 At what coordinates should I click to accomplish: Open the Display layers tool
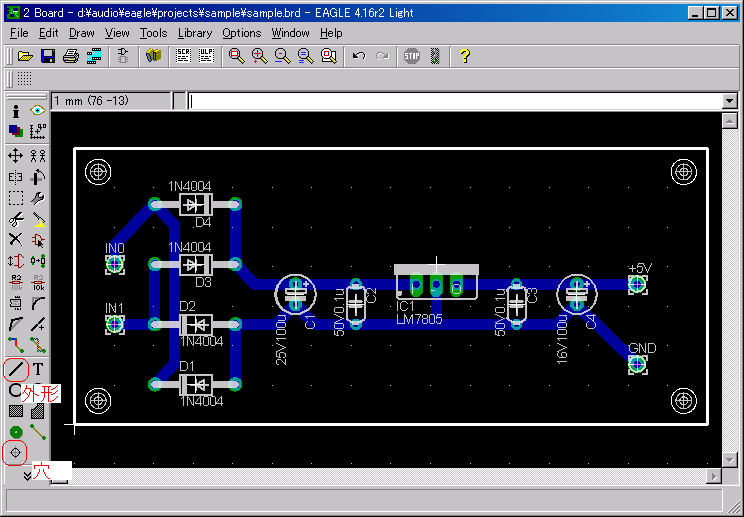16,131
